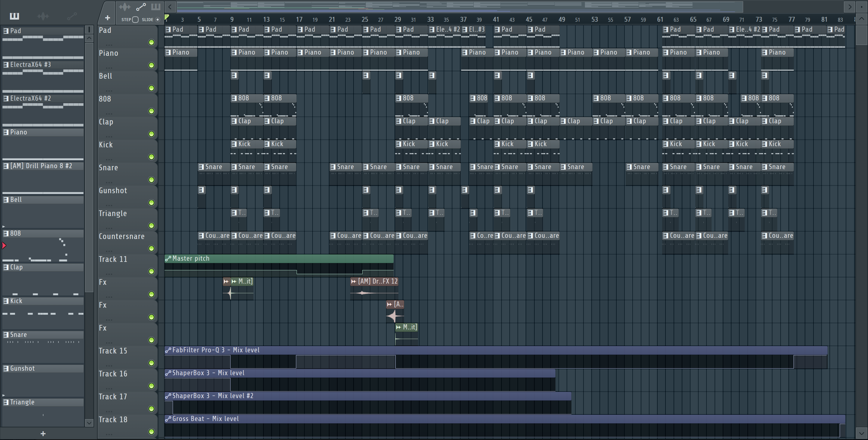Click the Piano clip icon at bar 1
This screenshot has height=440, width=868.
coord(168,52)
